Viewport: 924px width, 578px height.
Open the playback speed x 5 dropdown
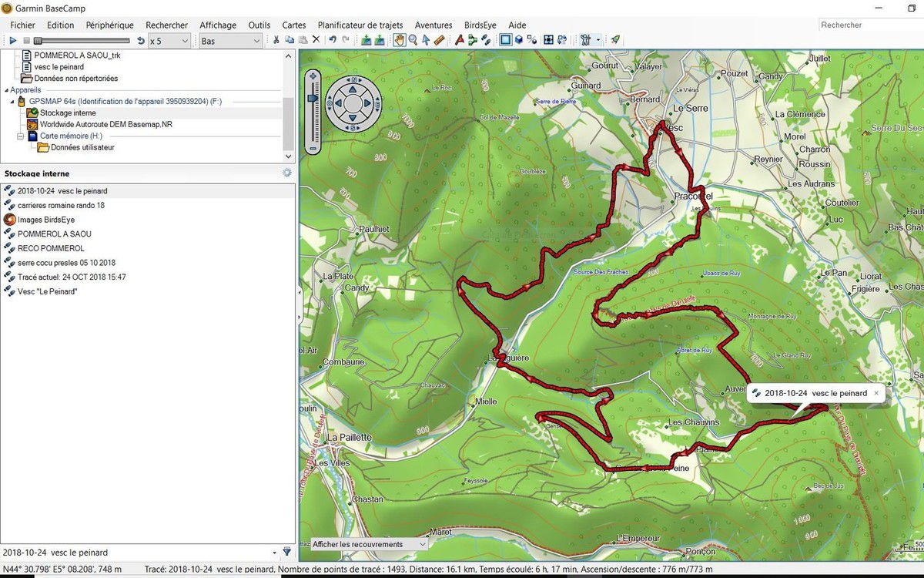(169, 40)
